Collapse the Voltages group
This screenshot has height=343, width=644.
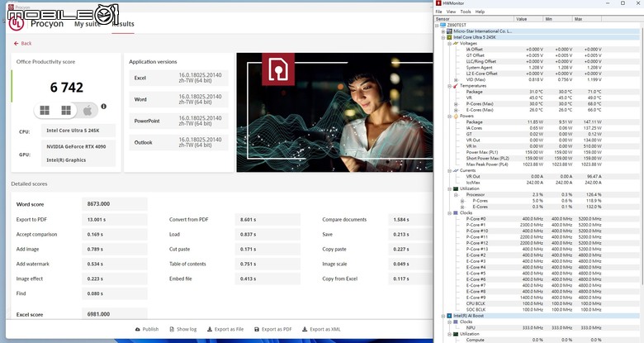[x=449, y=43]
